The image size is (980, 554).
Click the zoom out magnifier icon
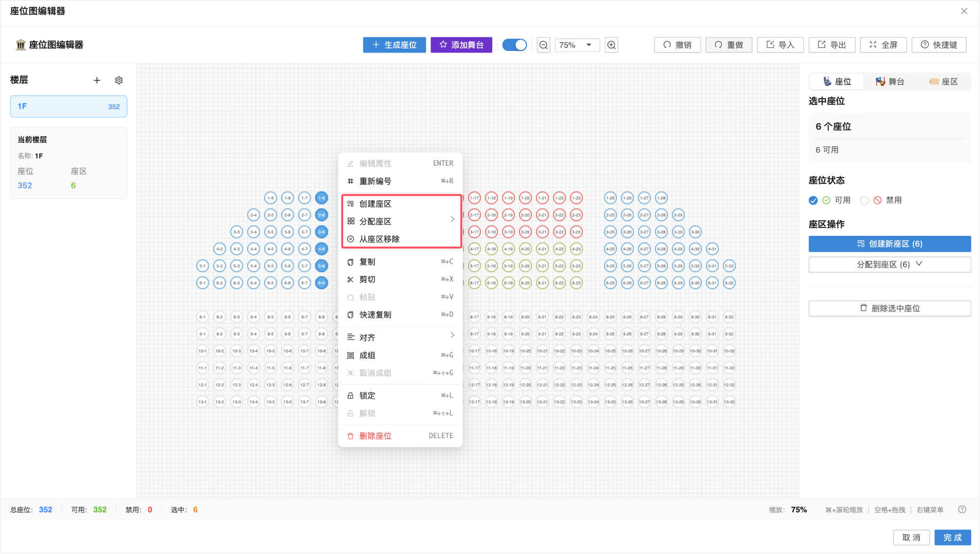pos(543,45)
